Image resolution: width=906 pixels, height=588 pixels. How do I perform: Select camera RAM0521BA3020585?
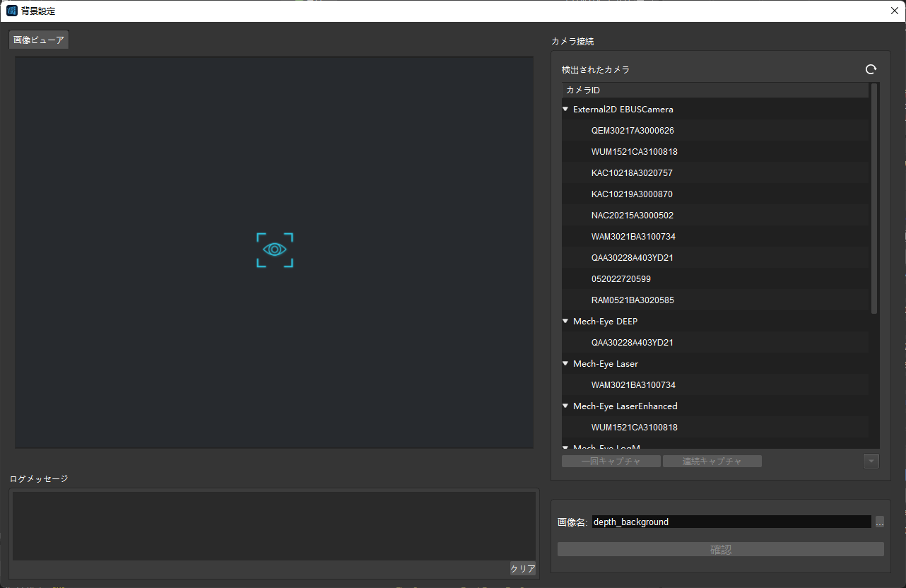click(x=715, y=300)
